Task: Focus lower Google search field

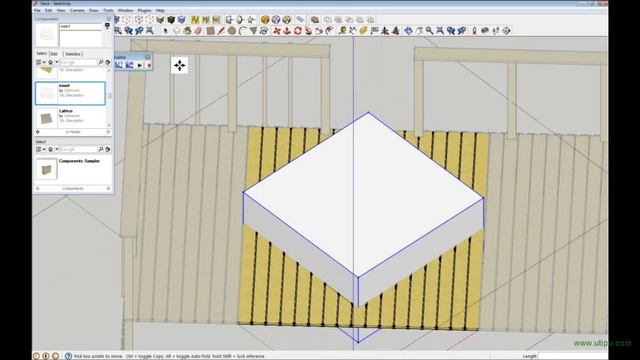Action: pos(78,149)
